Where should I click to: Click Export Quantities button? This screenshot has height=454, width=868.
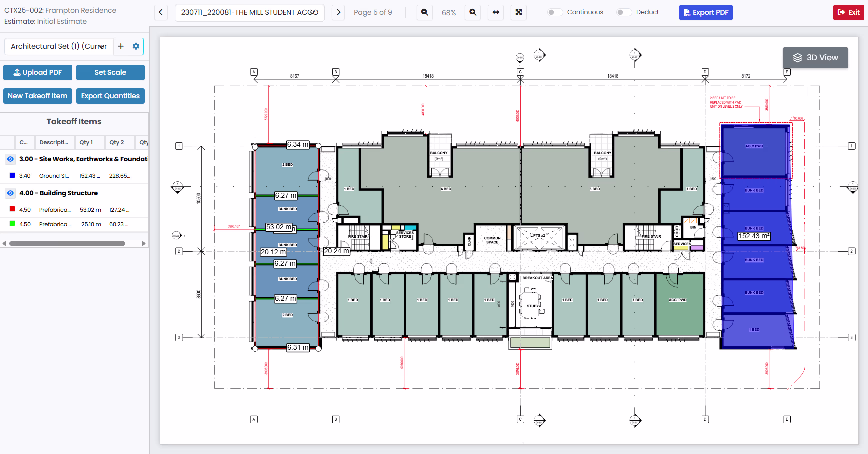tap(110, 96)
